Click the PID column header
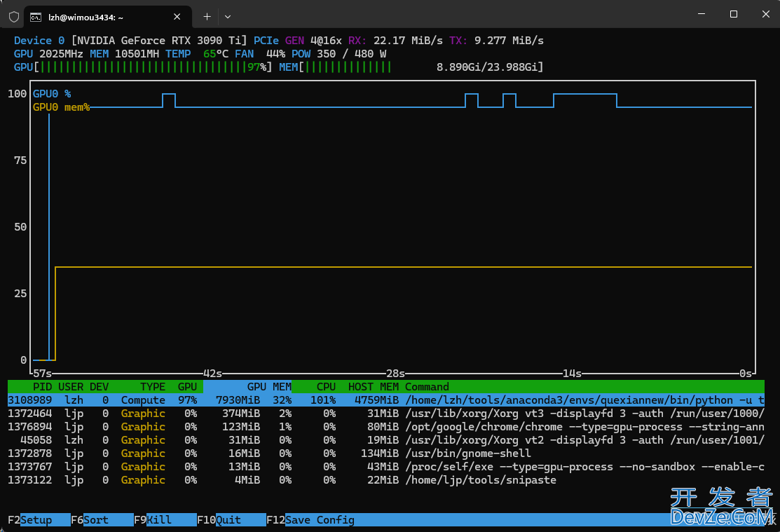780x532 pixels. (x=42, y=387)
